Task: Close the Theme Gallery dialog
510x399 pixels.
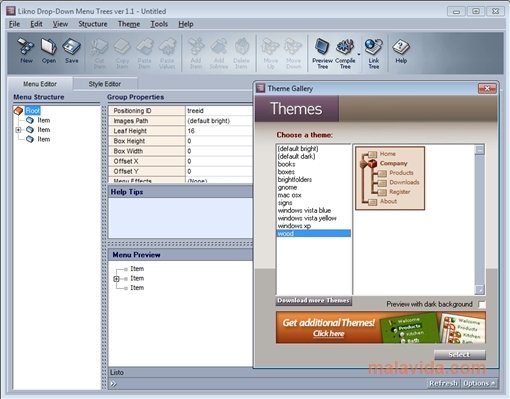Action: click(x=487, y=88)
